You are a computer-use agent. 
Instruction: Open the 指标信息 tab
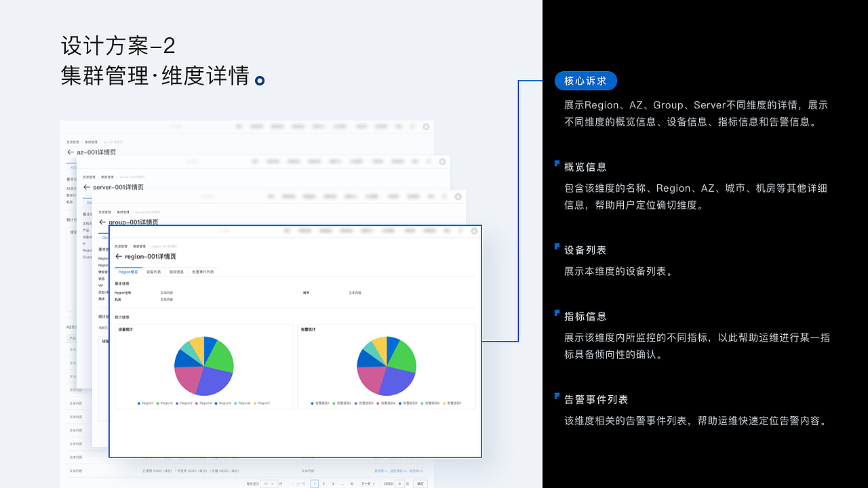(178, 272)
